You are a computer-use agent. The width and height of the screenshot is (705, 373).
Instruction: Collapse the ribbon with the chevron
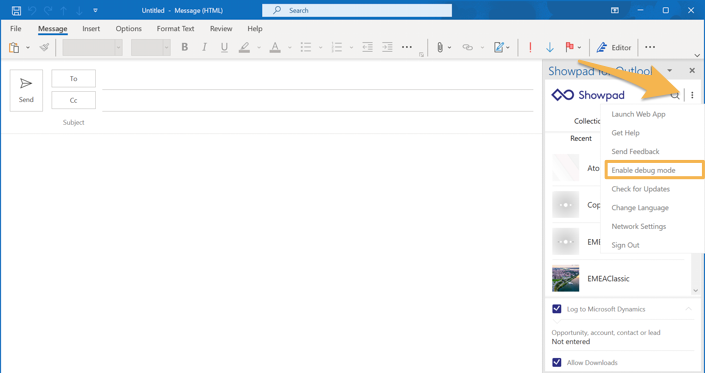pos(697,55)
